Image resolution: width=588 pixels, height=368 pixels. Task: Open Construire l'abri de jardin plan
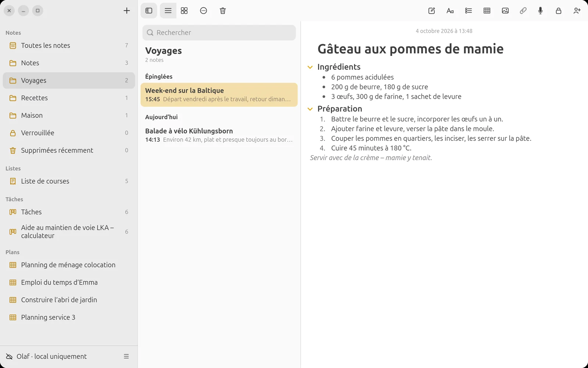69,300
